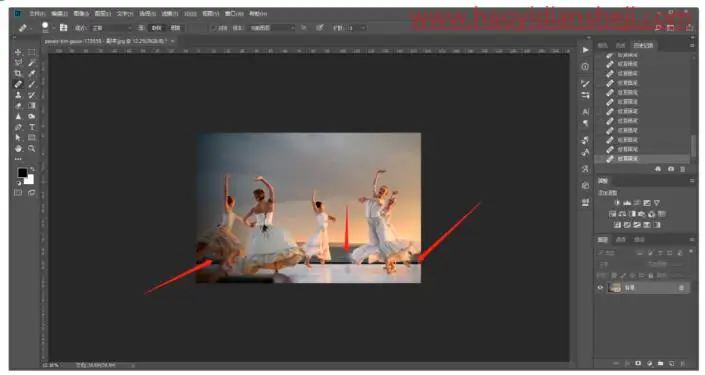Select the Rectangle shape tool
The width and height of the screenshot is (705, 375).
point(31,138)
